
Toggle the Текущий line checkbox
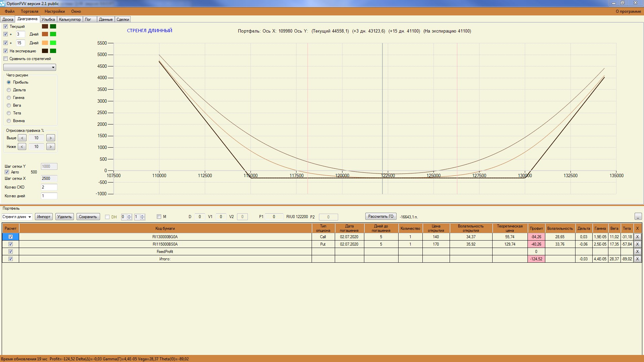(x=5, y=27)
